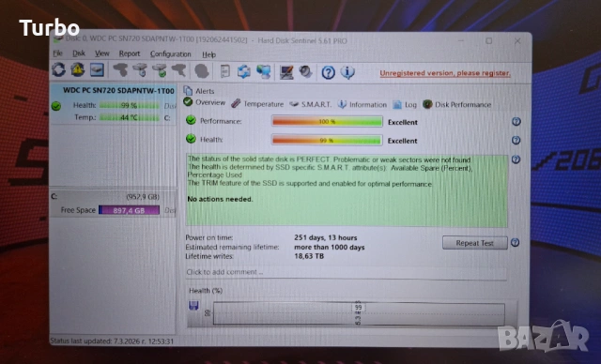The width and height of the screenshot is (601, 364).
Task: Click the blue question mark help toolbar icon
Action: (x=328, y=72)
